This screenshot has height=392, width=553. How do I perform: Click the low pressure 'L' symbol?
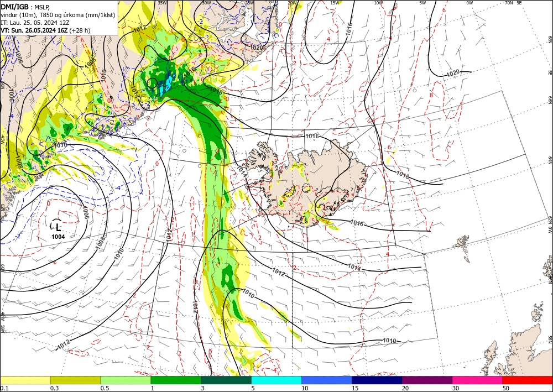[58, 227]
